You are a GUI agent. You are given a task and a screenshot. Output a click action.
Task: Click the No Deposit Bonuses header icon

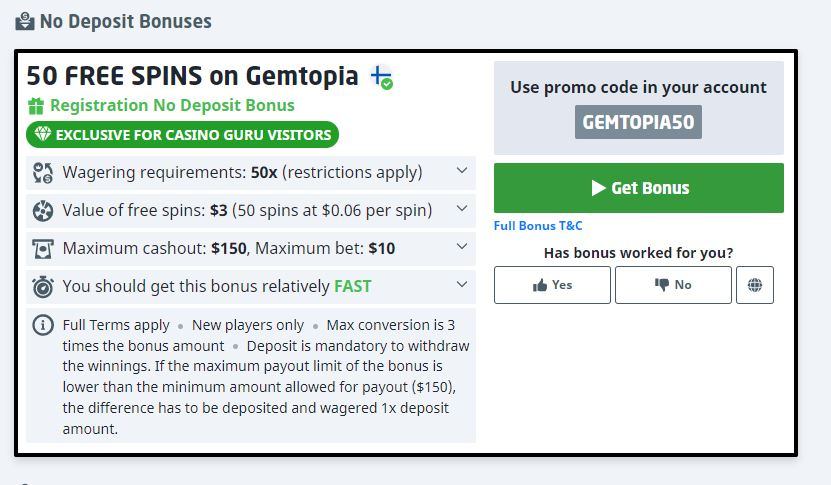click(x=25, y=21)
